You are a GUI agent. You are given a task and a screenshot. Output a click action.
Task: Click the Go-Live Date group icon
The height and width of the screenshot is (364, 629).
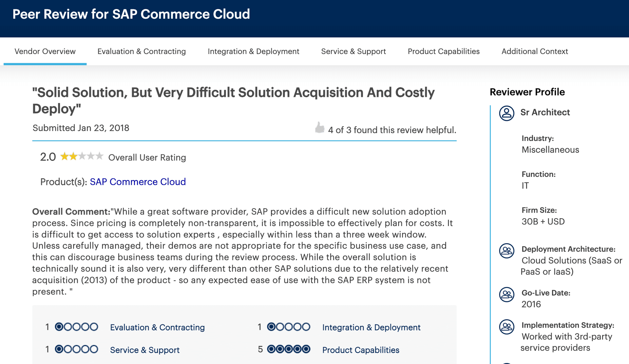[x=506, y=294]
